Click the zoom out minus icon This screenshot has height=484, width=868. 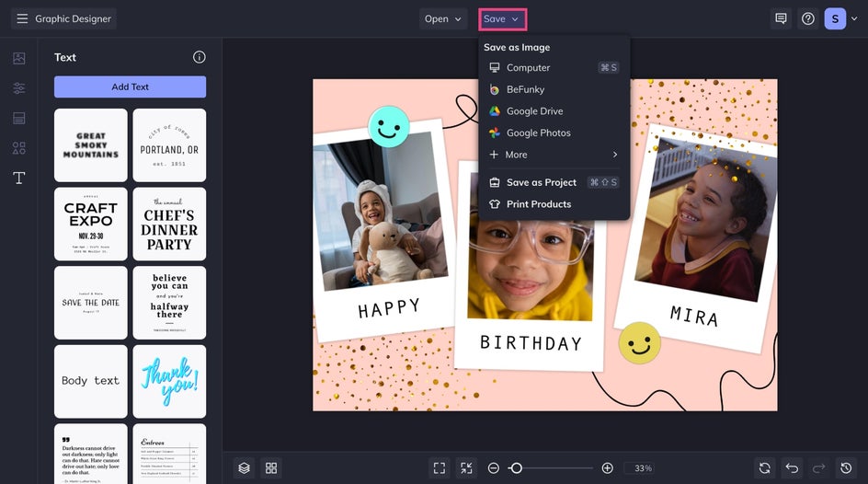pos(494,468)
